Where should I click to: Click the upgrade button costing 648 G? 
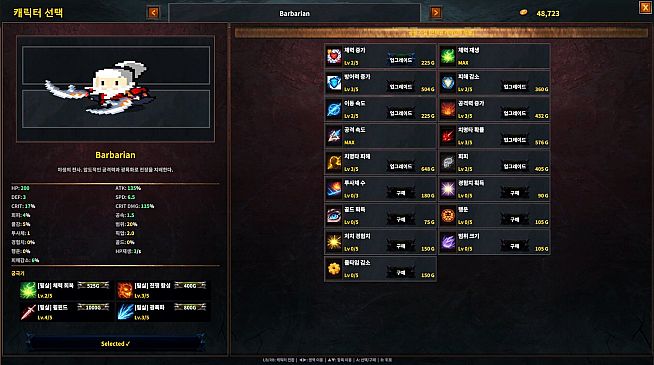400,167
